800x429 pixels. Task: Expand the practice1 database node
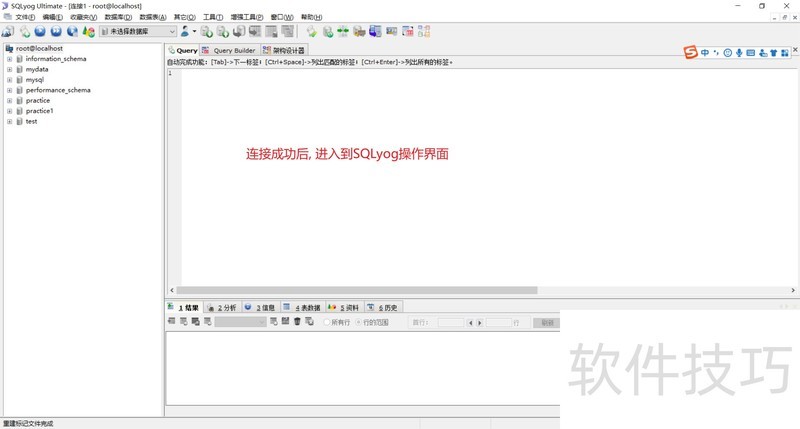(x=9, y=111)
